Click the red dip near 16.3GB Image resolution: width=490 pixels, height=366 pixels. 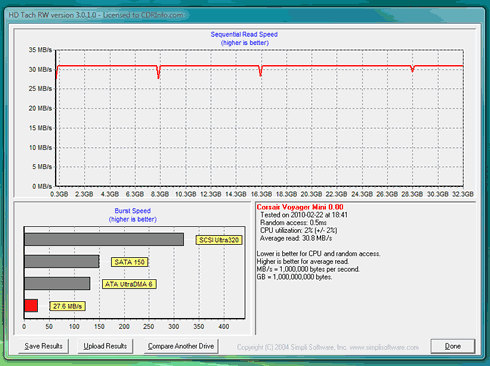click(x=261, y=71)
